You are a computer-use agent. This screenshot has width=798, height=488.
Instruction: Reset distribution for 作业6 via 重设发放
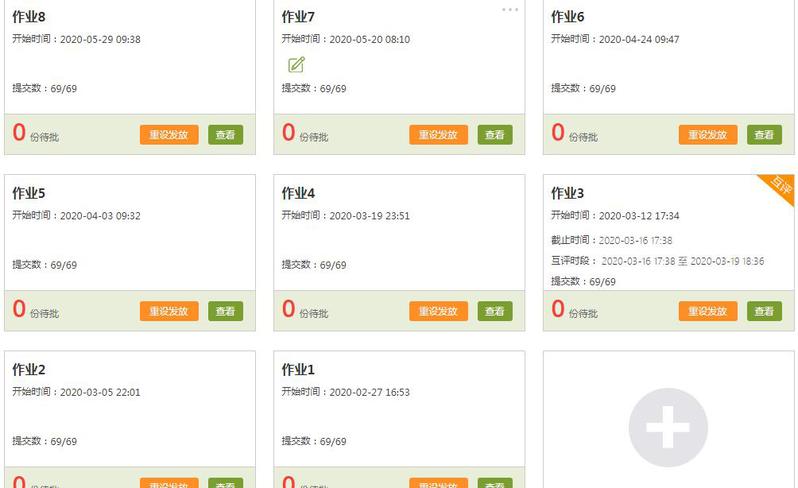point(708,135)
